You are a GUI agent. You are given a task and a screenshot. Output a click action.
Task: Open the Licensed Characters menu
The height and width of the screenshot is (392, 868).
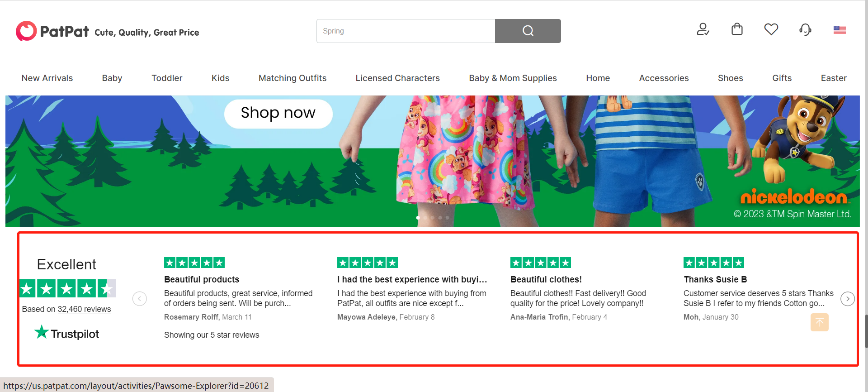tap(397, 78)
